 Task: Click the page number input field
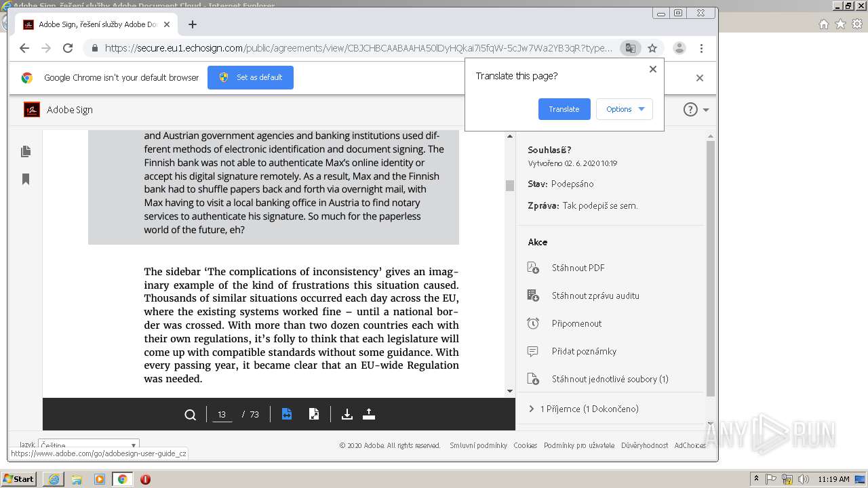point(222,414)
